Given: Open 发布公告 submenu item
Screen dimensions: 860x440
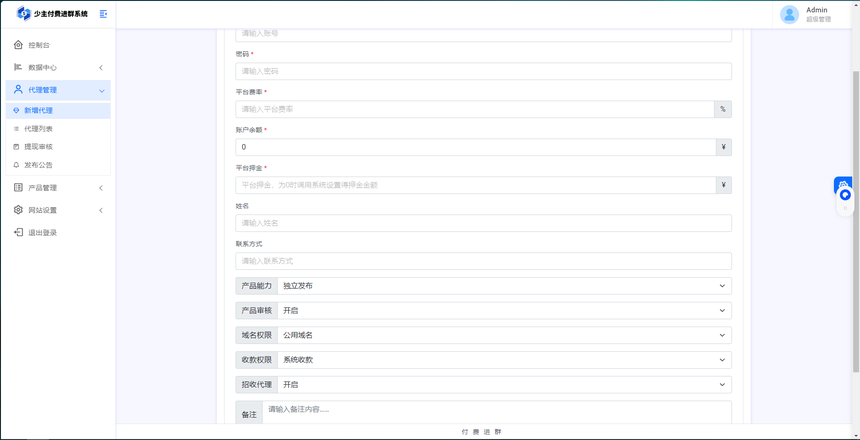Looking at the screenshot, I should (58, 165).
